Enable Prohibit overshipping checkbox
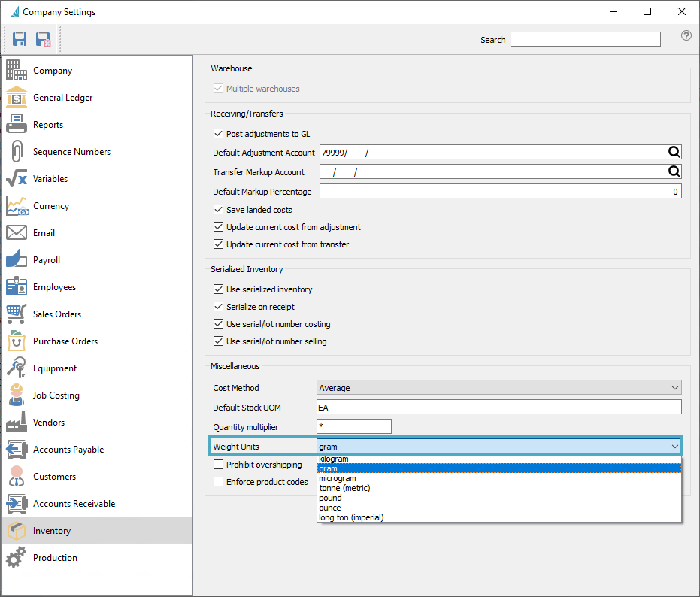This screenshot has height=597, width=700. [x=219, y=465]
